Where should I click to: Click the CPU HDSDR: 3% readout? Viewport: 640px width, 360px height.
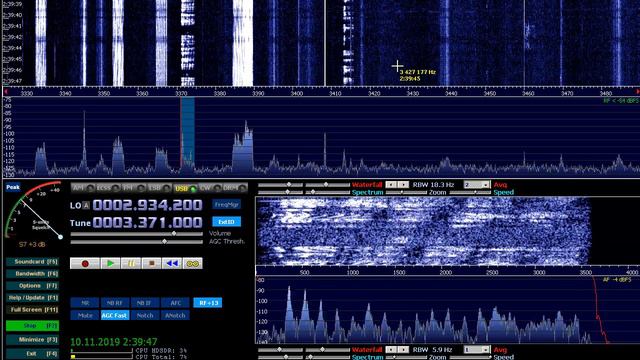(161, 351)
